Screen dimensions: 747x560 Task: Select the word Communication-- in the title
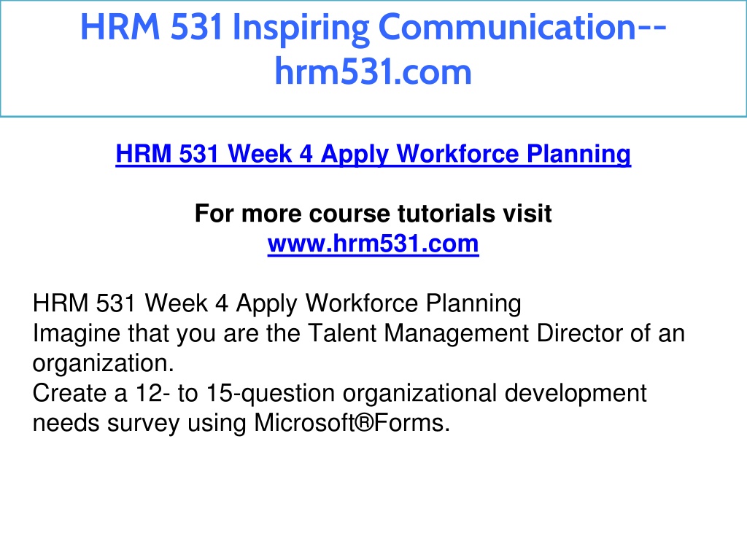pos(522,27)
